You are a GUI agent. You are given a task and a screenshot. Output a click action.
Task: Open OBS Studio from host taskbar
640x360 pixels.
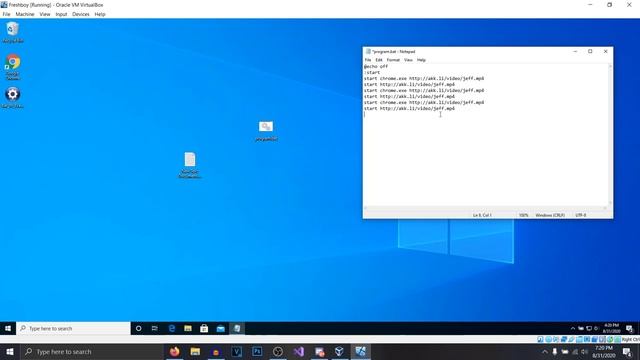tap(278, 351)
